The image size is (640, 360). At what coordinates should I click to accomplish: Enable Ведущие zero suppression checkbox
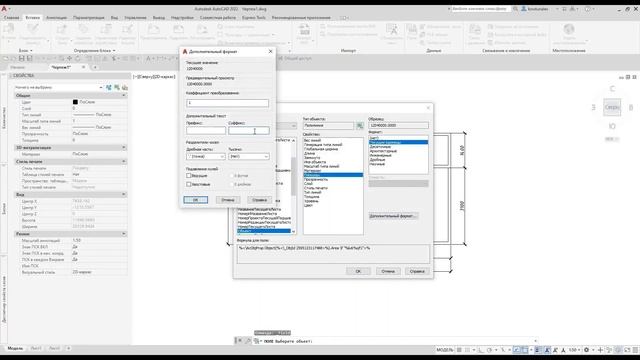click(189, 176)
